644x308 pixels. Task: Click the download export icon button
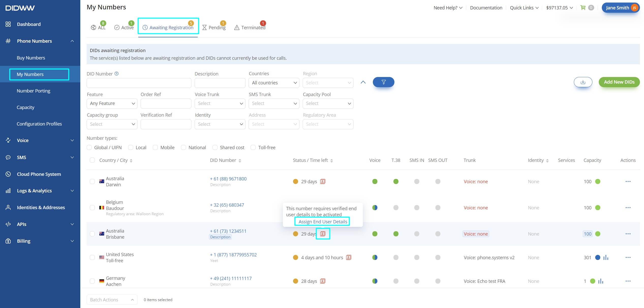[583, 82]
